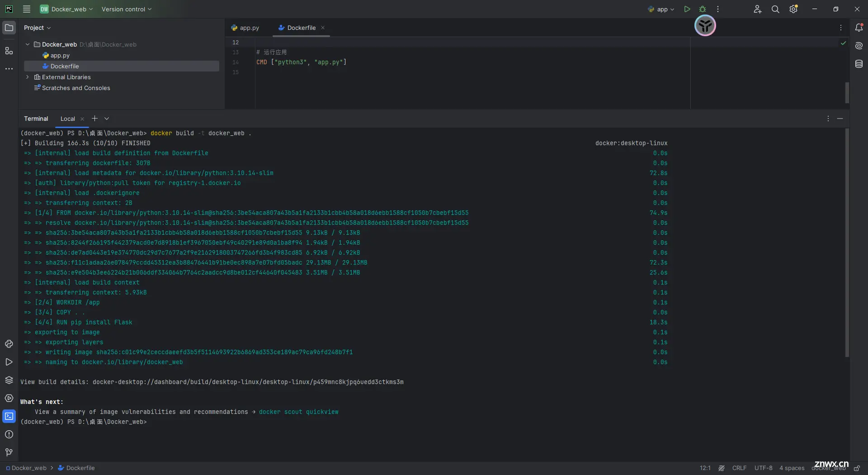Open the Python Packages tool window
Image resolution: width=868 pixels, height=475 pixels.
tap(9, 380)
